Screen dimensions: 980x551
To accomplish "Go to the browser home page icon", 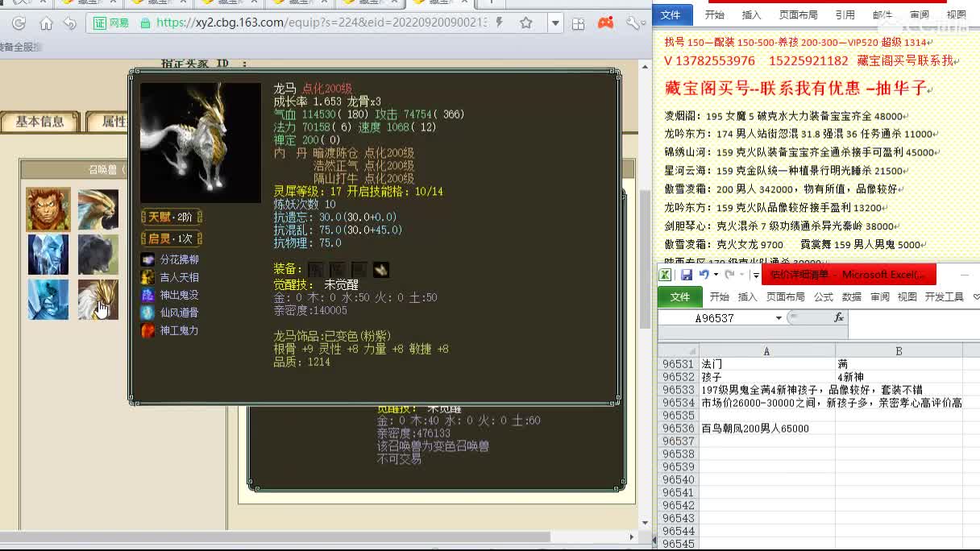I will tap(46, 23).
